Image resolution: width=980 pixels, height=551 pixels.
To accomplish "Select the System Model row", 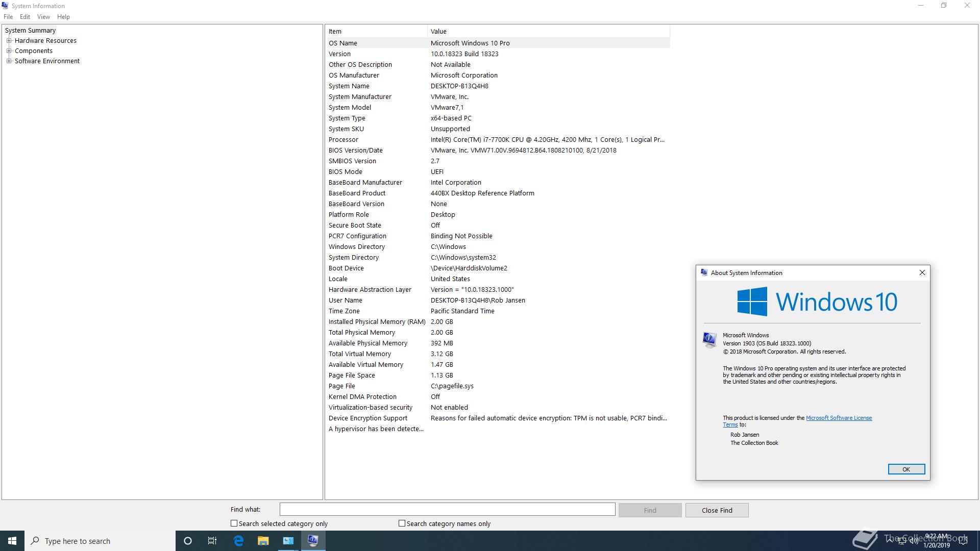I will [x=498, y=107].
